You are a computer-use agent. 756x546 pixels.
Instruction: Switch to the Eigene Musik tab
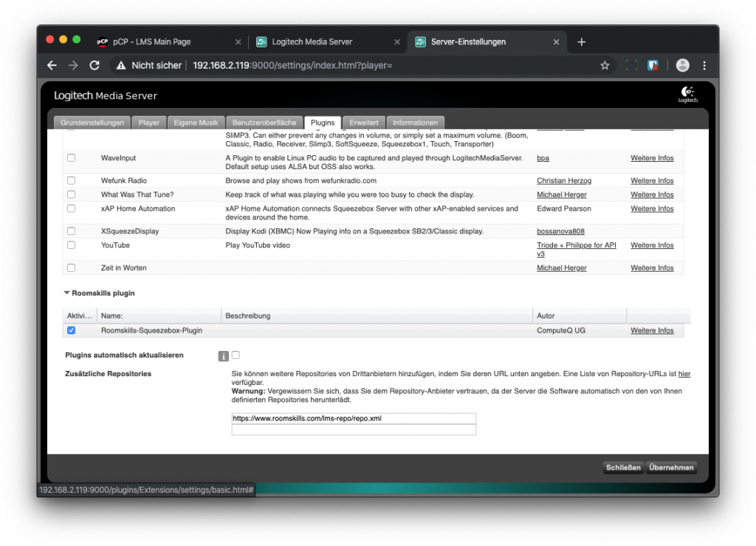[x=196, y=123]
